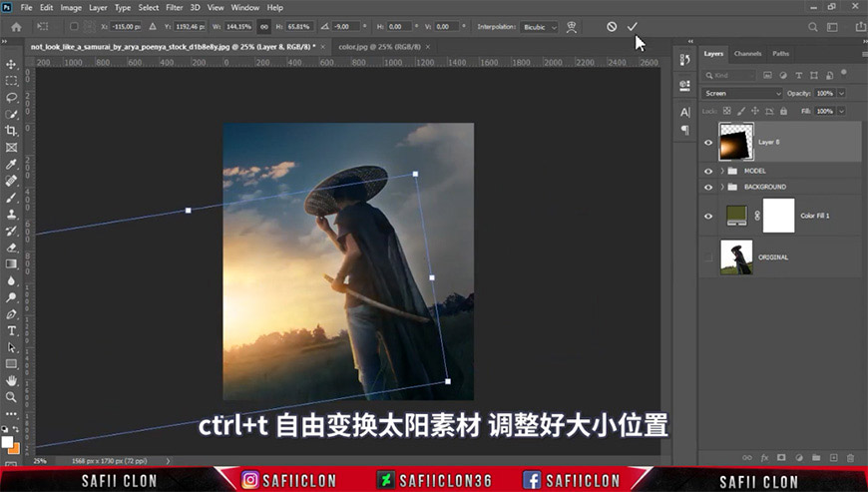Open the Window menu
Viewport: 868px width, 492px height.
(244, 7)
